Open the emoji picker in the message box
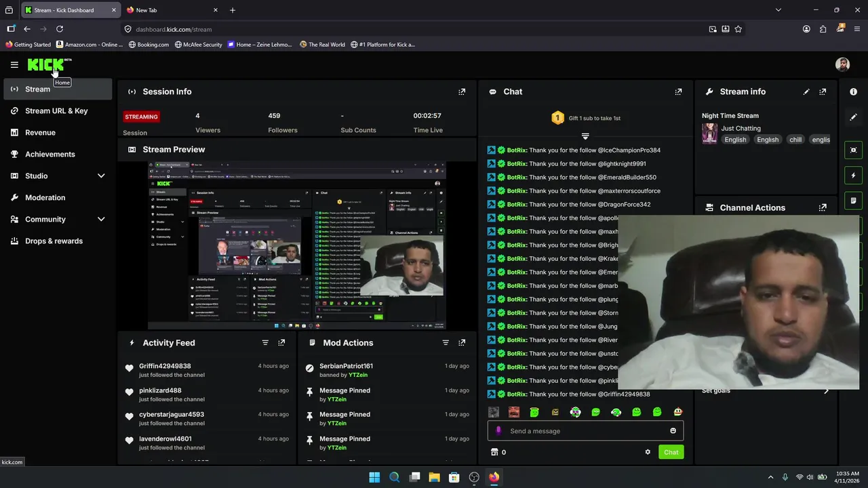868x488 pixels. coord(673,431)
